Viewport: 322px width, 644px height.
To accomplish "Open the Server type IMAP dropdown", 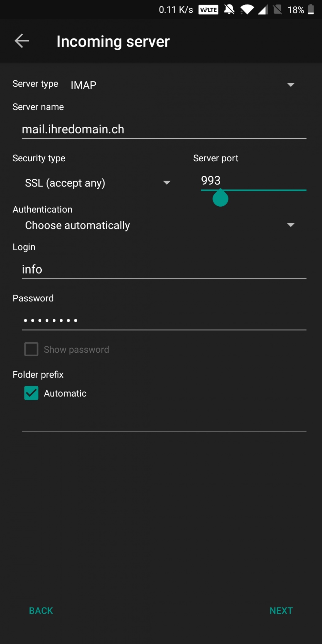I will [182, 85].
